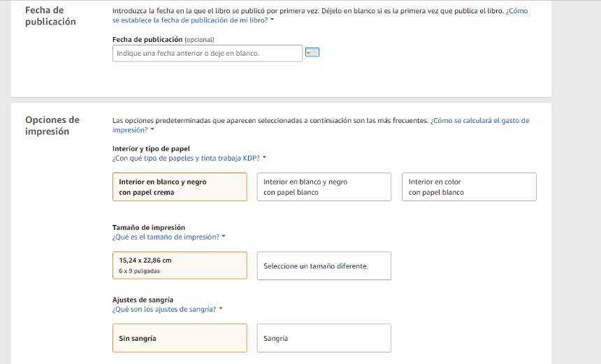Image resolution: width=601 pixels, height=364 pixels.
Task: Open the calendar date picker icon
Action: click(x=312, y=52)
